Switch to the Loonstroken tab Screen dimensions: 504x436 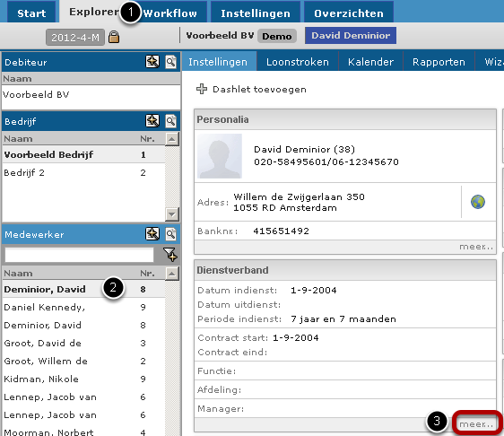298,62
